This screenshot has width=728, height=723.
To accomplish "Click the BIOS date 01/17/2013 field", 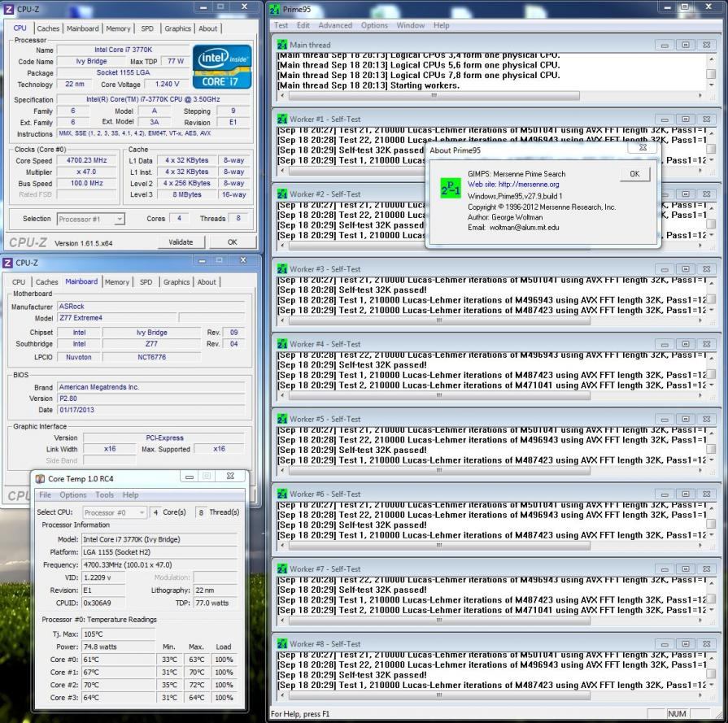I will (x=151, y=410).
